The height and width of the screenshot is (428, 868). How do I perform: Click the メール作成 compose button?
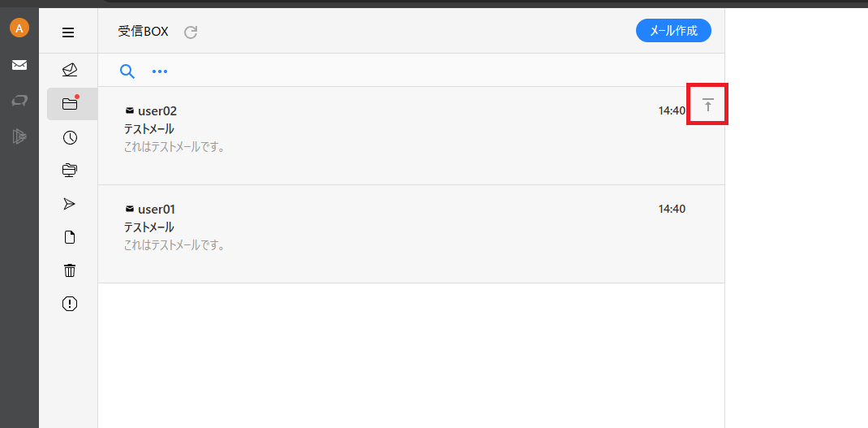[x=673, y=31]
